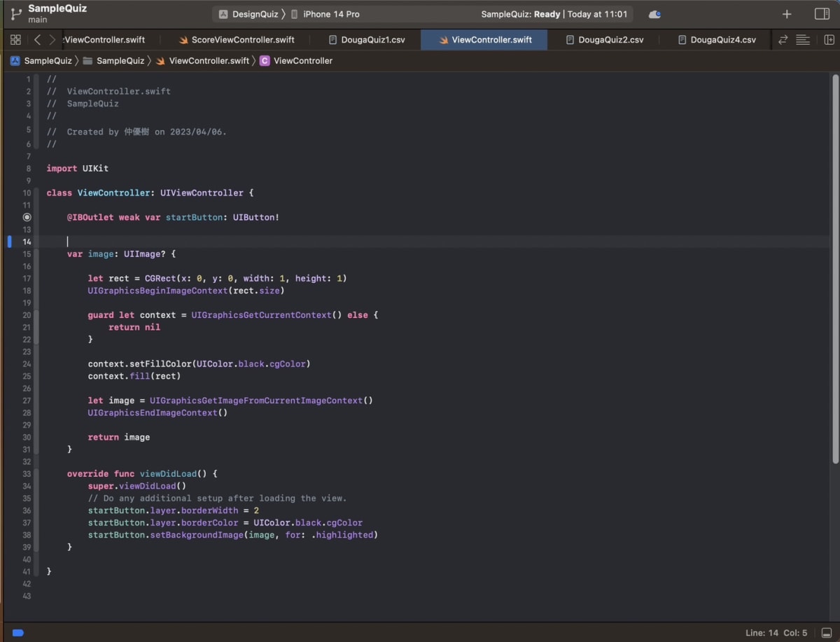Go forward with the right arrow
Image resolution: width=840 pixels, height=642 pixels.
tap(52, 40)
